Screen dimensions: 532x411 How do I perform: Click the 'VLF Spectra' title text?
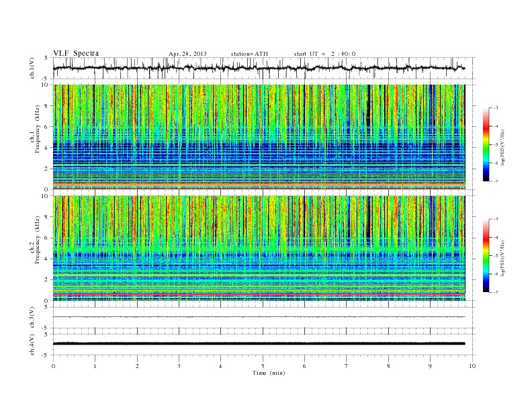[x=76, y=53]
